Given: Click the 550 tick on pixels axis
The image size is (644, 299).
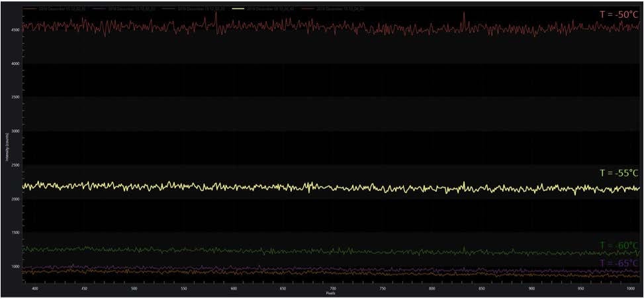Looking at the screenshot, I should (x=183, y=288).
